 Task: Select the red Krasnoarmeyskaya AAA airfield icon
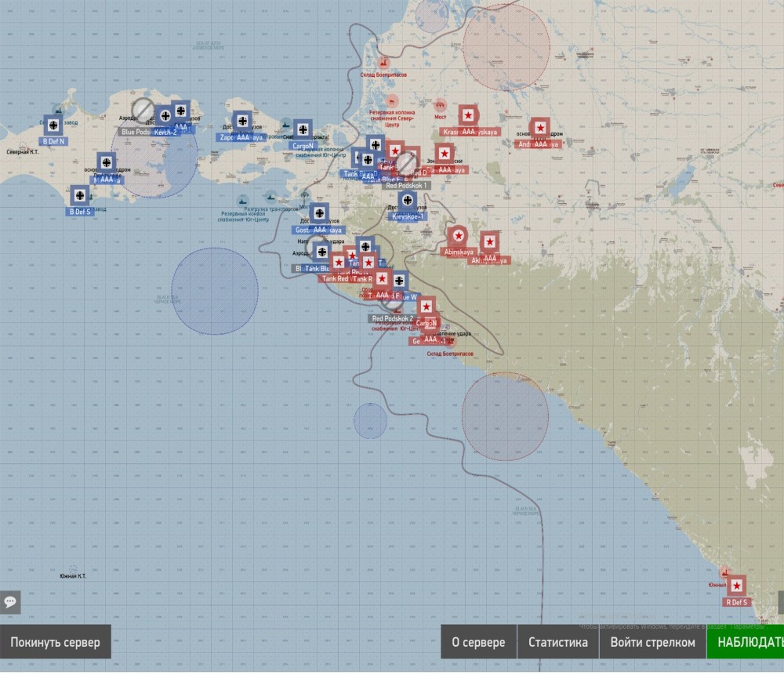tap(468, 115)
